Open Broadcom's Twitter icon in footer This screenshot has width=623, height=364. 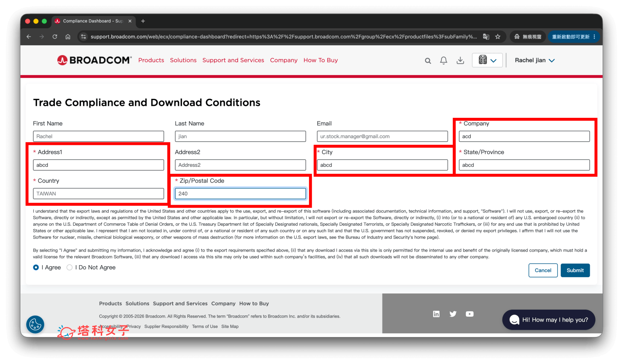click(x=453, y=314)
